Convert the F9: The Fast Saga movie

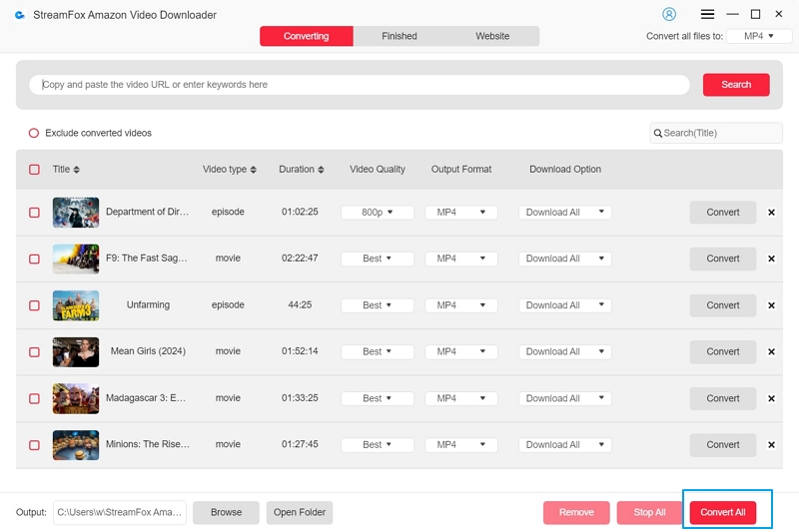[x=722, y=259]
